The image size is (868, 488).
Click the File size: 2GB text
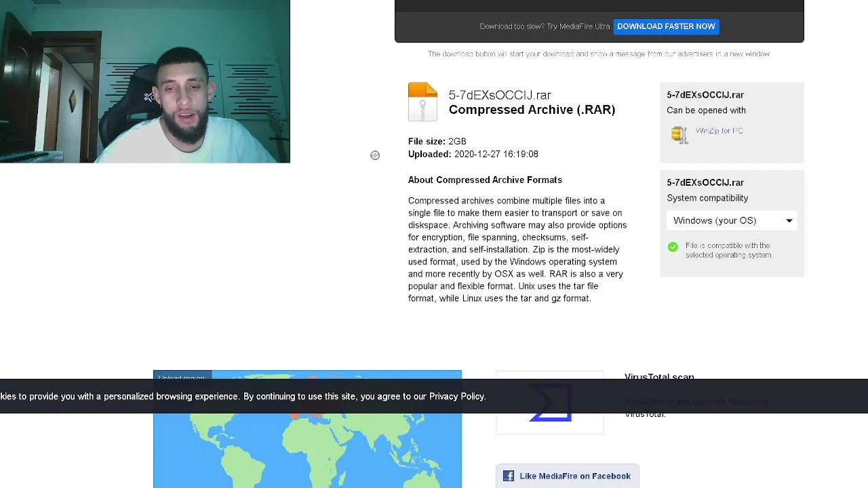click(x=437, y=142)
